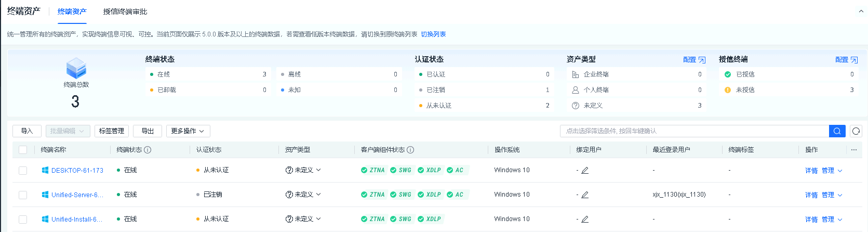The height and width of the screenshot is (232, 868).
Task: Filter by 个人终端 asset type
Action: (x=636, y=90)
